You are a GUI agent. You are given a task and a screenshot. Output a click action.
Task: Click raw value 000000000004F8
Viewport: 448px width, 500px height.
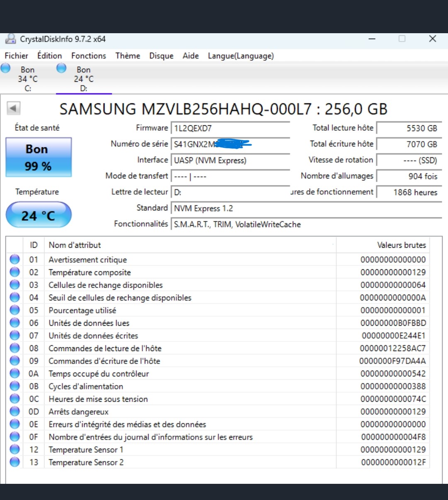(393, 437)
